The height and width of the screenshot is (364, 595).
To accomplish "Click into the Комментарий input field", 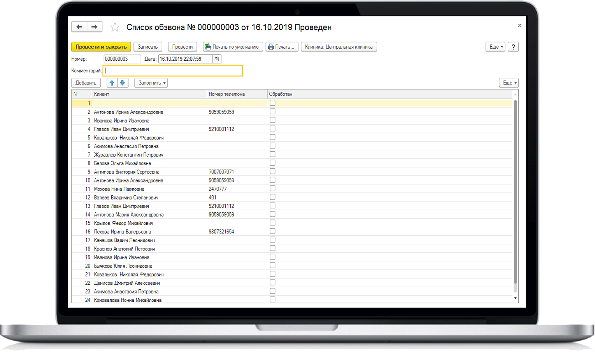I will [x=173, y=71].
